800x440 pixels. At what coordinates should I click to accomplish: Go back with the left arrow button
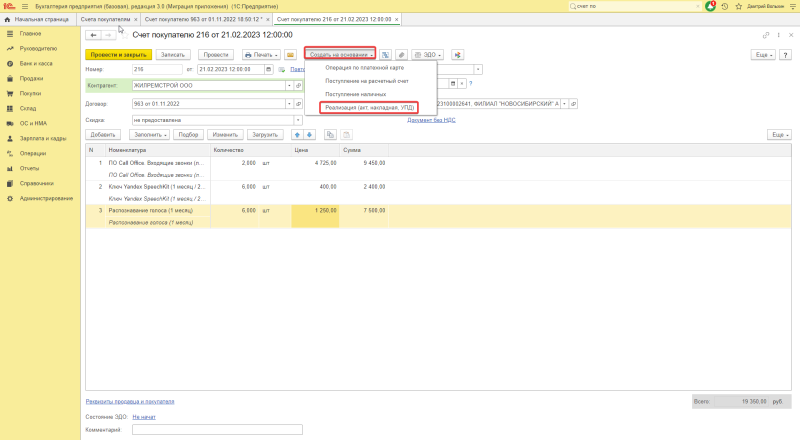click(93, 35)
